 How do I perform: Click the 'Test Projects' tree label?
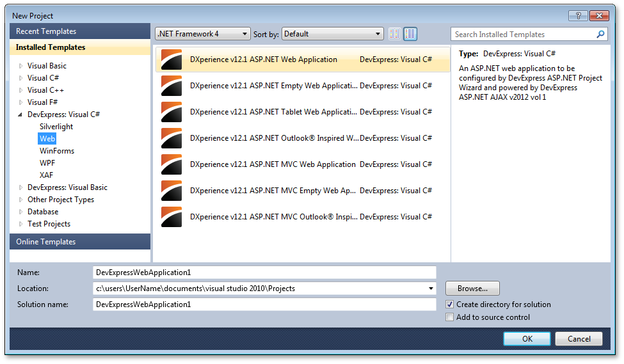pyautogui.click(x=49, y=223)
